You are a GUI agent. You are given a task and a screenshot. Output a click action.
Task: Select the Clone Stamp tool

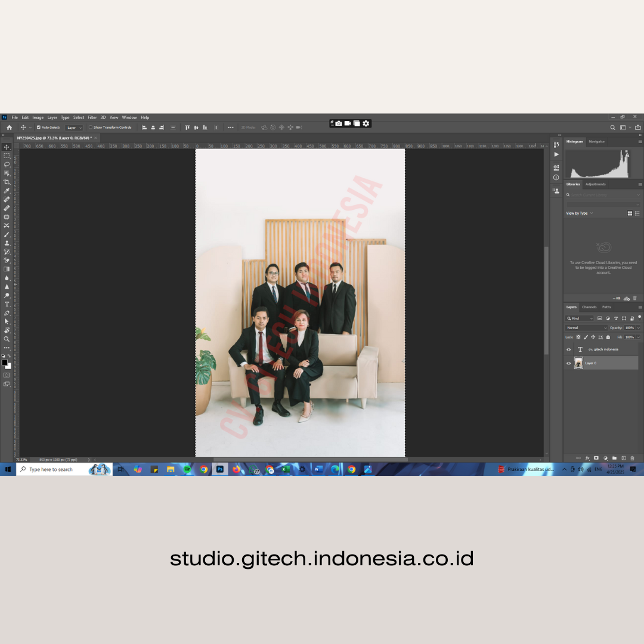tap(7, 243)
